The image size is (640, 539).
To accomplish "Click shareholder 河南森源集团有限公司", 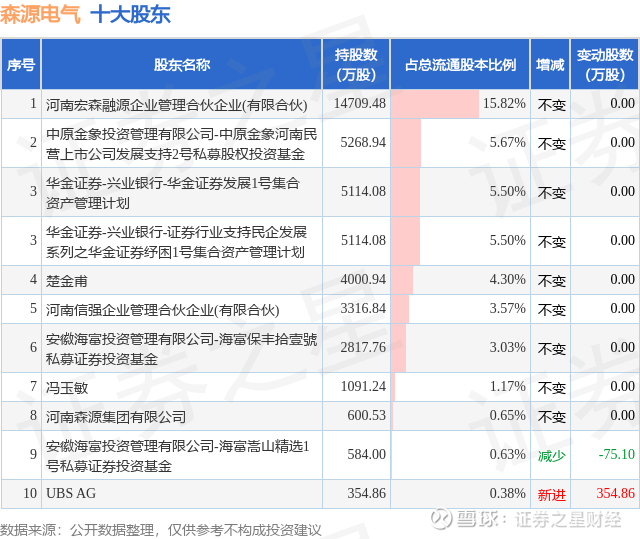I will pos(116,417).
